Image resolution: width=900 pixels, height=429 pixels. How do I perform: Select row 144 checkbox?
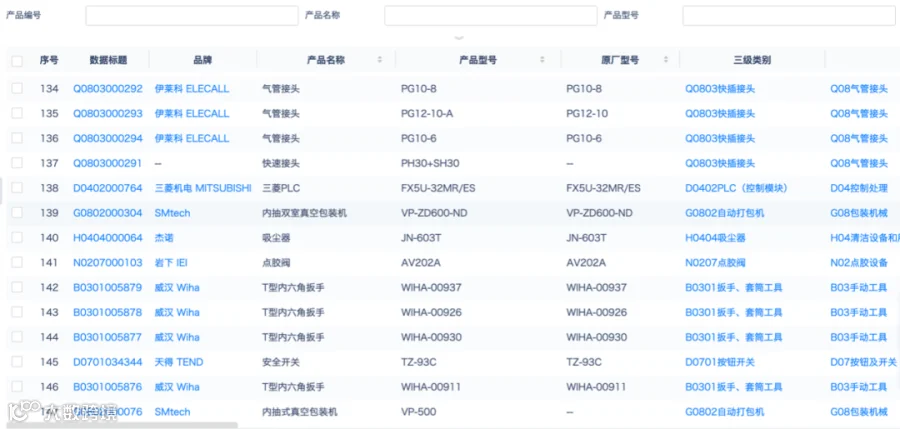[x=17, y=337]
